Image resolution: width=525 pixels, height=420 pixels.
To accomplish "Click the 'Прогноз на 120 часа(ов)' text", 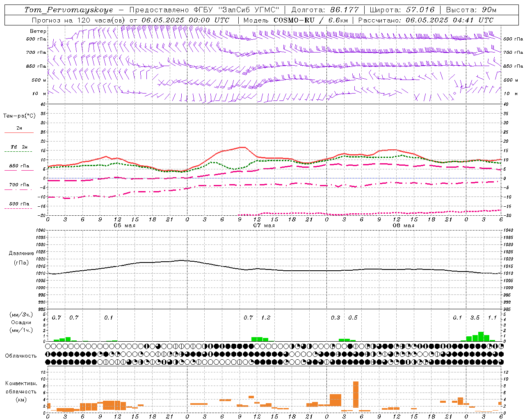I will pyautogui.click(x=78, y=20).
